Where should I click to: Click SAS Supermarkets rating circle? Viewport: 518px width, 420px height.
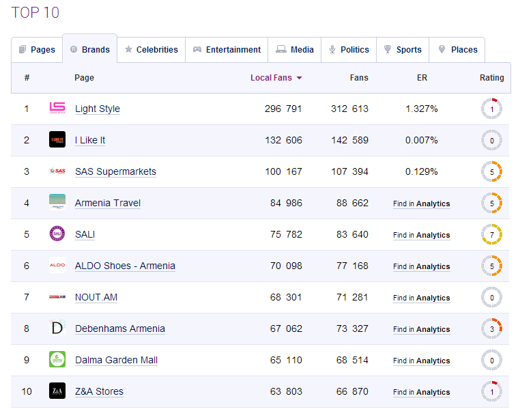491,171
